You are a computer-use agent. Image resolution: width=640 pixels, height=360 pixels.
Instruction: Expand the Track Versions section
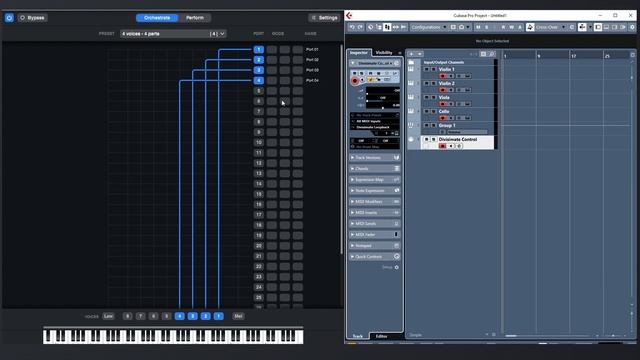click(374, 158)
